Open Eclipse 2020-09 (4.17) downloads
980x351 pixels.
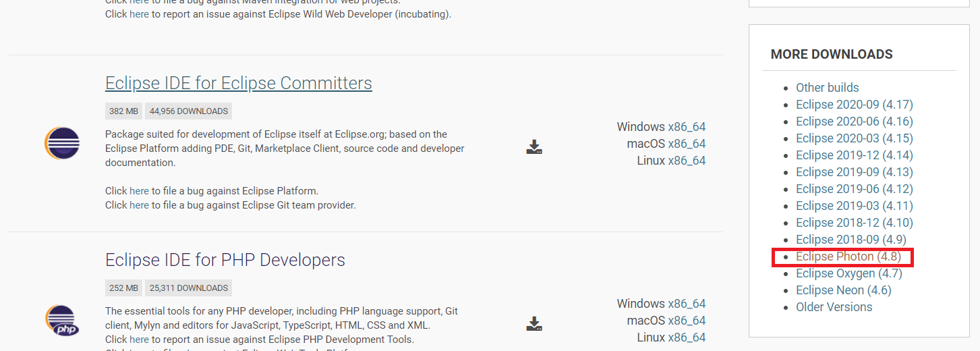coord(855,105)
